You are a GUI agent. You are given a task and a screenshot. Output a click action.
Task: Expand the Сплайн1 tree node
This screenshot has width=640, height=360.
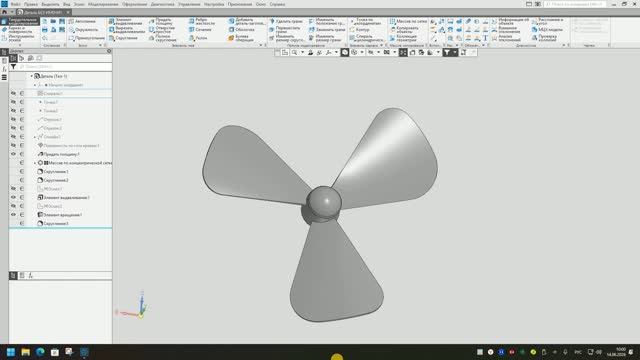tap(35, 137)
